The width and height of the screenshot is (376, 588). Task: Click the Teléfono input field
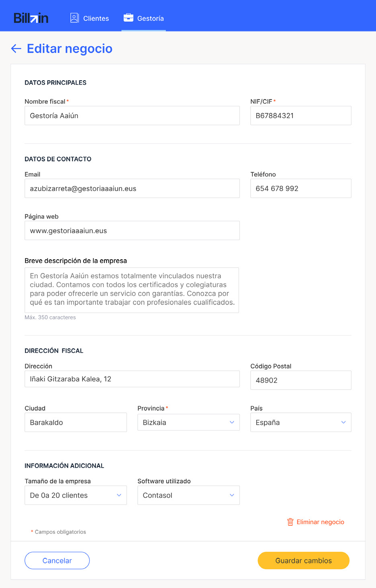[x=300, y=188]
